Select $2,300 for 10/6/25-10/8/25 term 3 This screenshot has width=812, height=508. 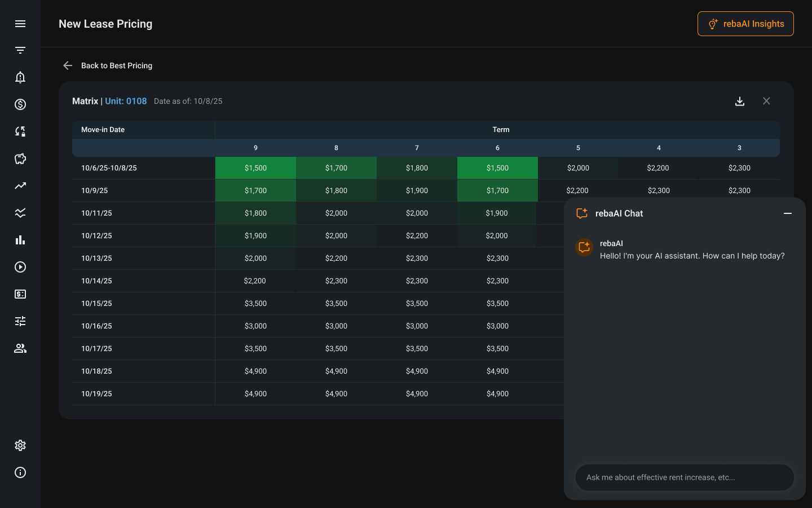739,168
